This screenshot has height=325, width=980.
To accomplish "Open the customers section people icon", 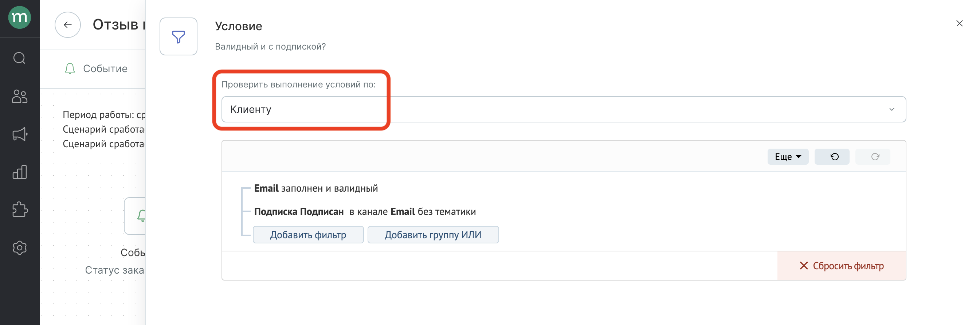I will (19, 96).
